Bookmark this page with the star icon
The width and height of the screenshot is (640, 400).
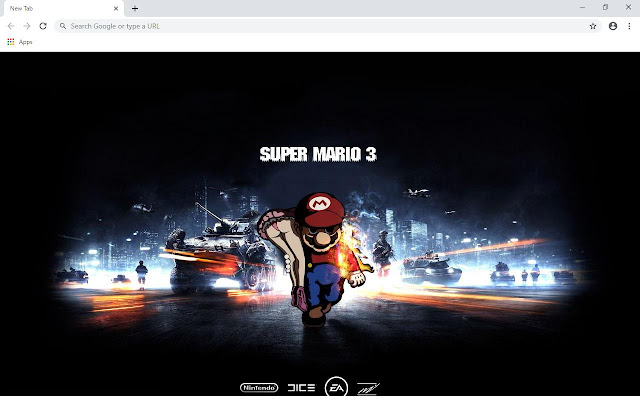(593, 26)
